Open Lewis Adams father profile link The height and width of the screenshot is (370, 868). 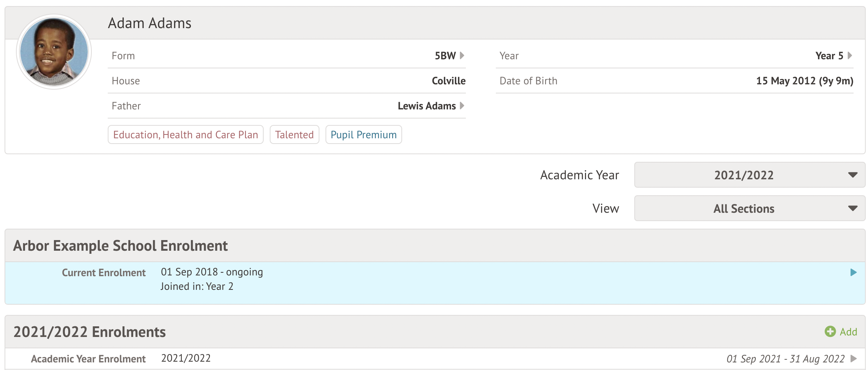click(x=426, y=106)
